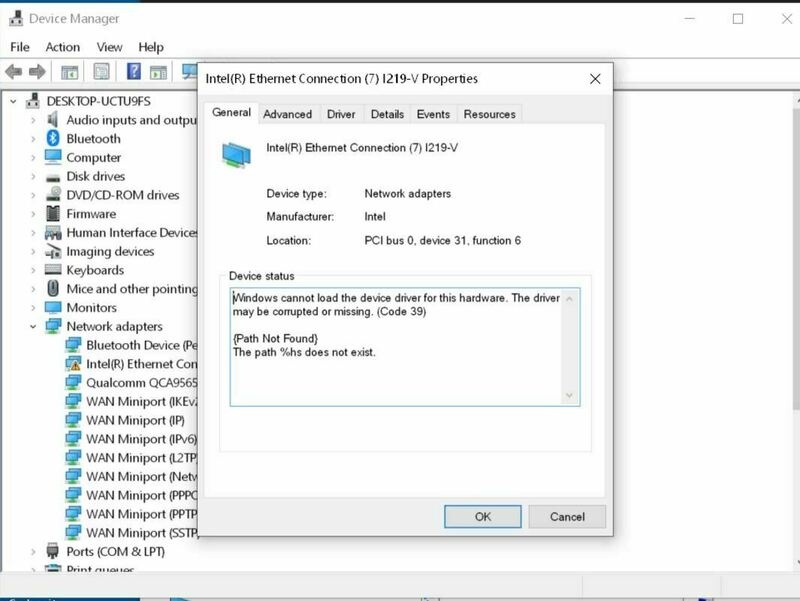
Task: Click OK to close the properties dialog
Action: click(x=483, y=517)
